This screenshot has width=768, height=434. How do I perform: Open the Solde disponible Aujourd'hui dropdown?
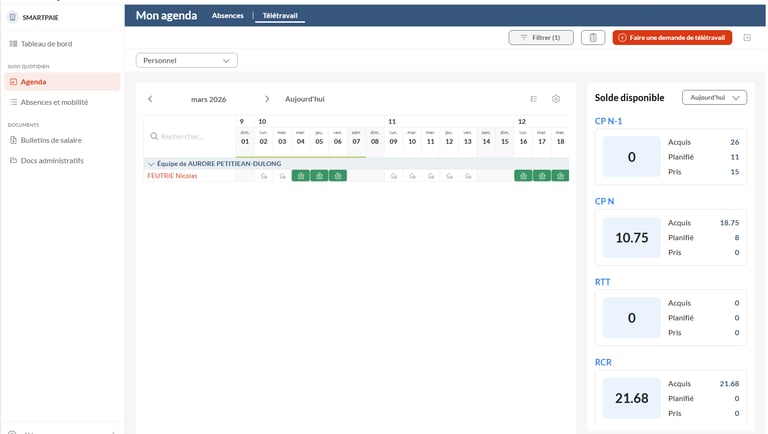pos(714,97)
